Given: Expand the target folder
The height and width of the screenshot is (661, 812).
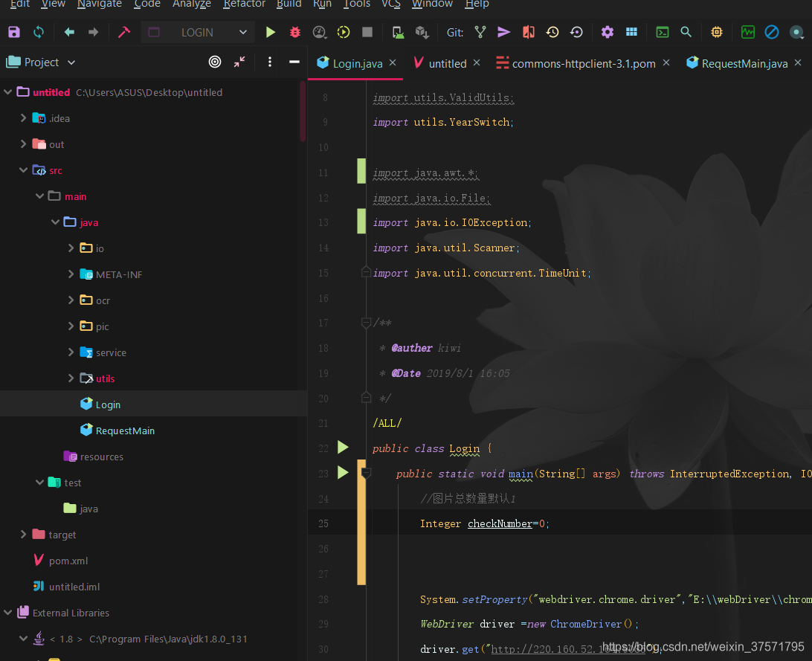Looking at the screenshot, I should (23, 534).
